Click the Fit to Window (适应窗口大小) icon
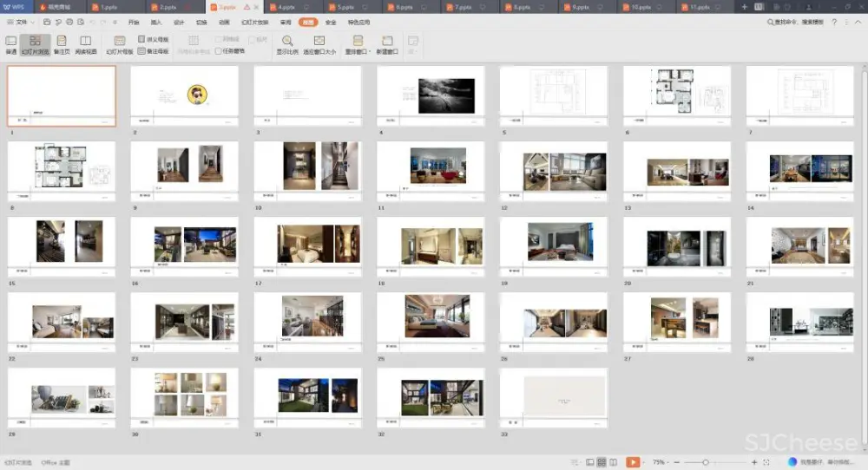 click(319, 42)
